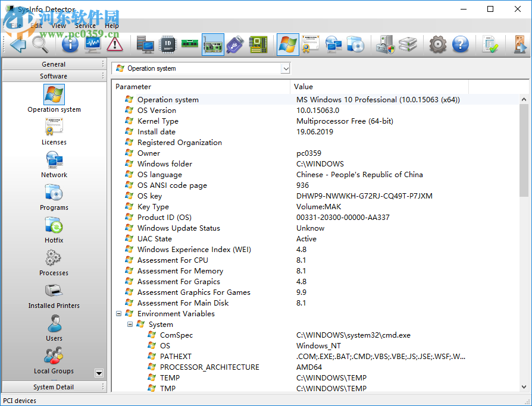Click the warning triangle toolbar icon
This screenshot has width=532, height=406.
[114, 45]
